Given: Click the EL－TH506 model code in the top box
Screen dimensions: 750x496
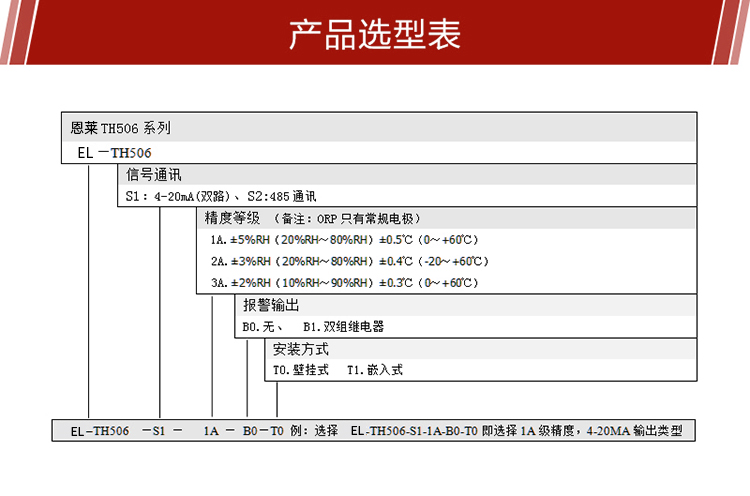Looking at the screenshot, I should (x=114, y=153).
